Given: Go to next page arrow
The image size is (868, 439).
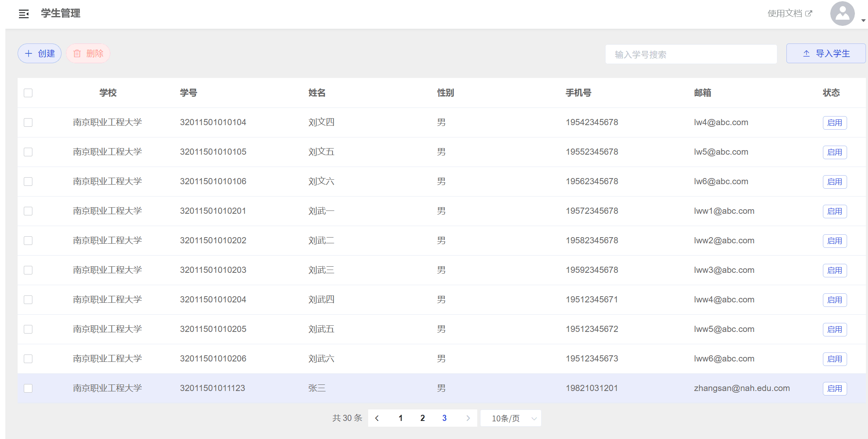Looking at the screenshot, I should tap(468, 418).
